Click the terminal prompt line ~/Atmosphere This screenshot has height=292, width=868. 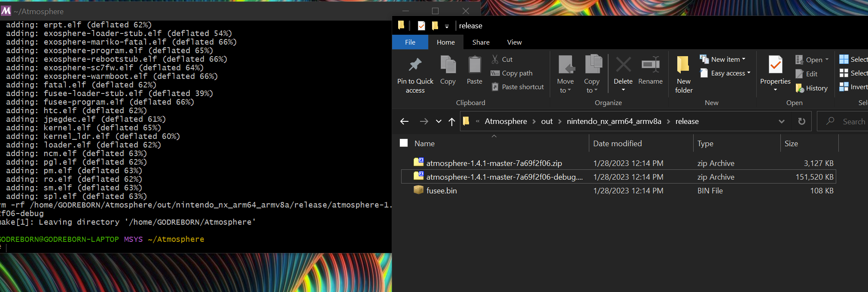click(x=176, y=239)
